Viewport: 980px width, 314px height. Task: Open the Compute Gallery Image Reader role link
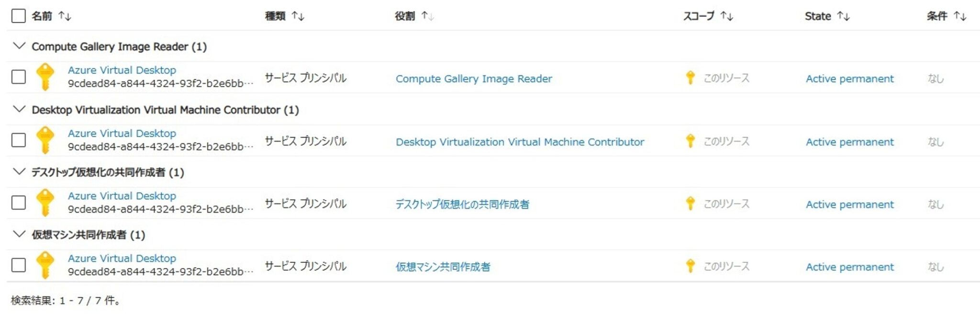tap(473, 78)
